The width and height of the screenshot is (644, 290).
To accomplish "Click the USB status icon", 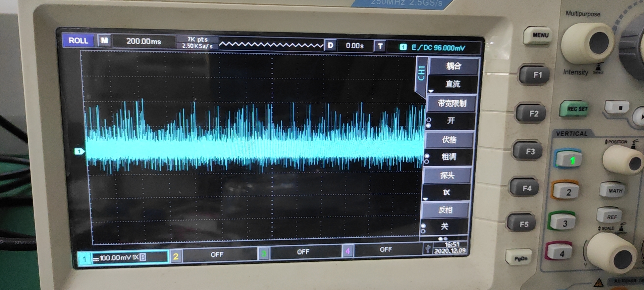I will [x=428, y=248].
